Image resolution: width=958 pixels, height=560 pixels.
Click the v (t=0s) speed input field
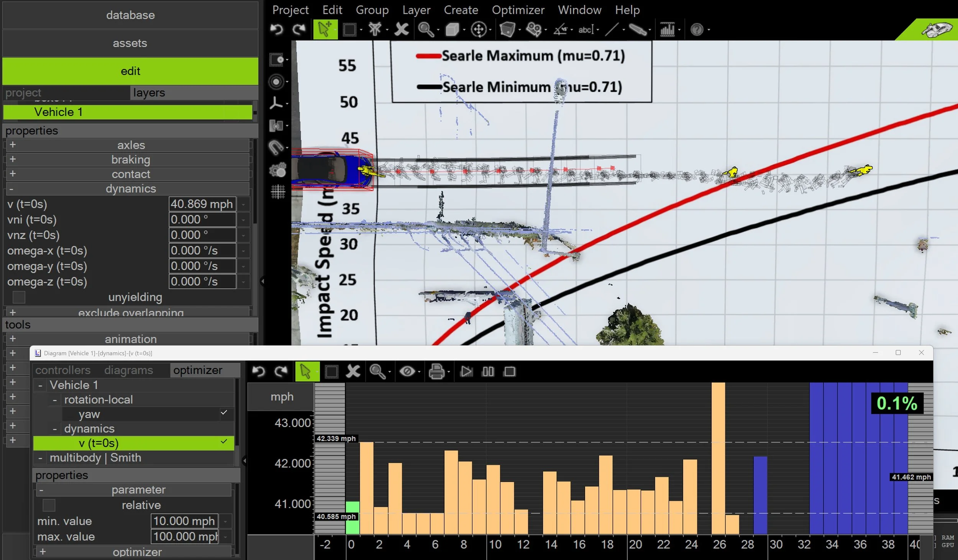coord(202,204)
